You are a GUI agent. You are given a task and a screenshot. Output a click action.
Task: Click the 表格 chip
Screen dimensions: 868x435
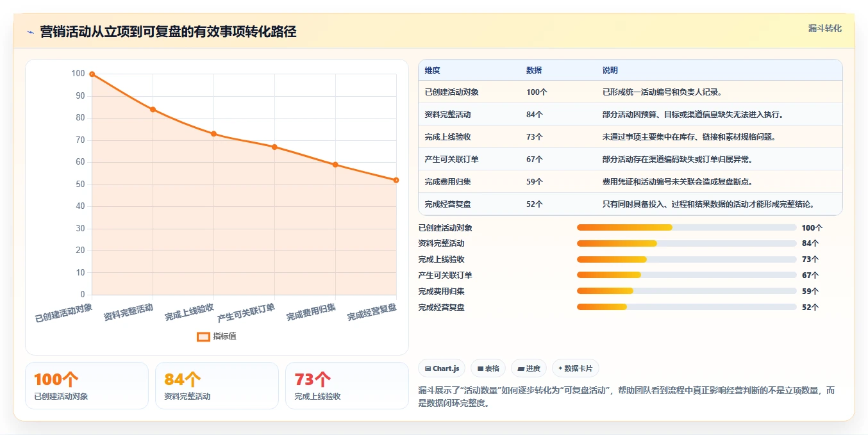(488, 368)
